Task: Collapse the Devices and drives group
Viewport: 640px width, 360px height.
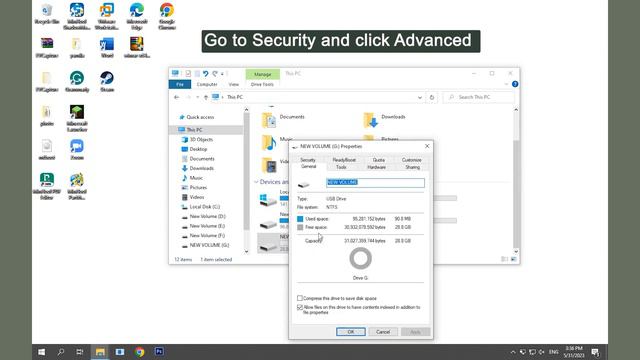Action: pos(256,182)
